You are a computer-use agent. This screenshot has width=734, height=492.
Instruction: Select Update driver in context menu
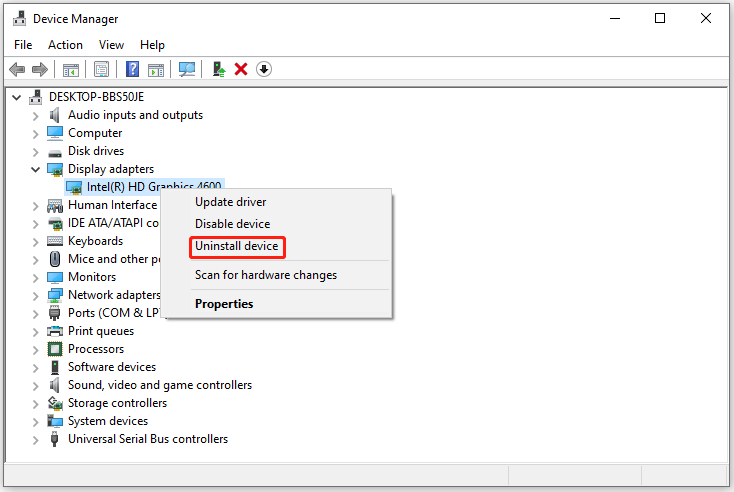230,202
